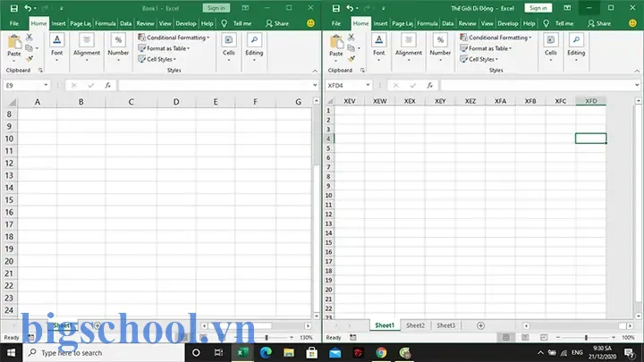644x362 pixels.
Task: Select column XFD header in right window
Action: click(x=590, y=101)
